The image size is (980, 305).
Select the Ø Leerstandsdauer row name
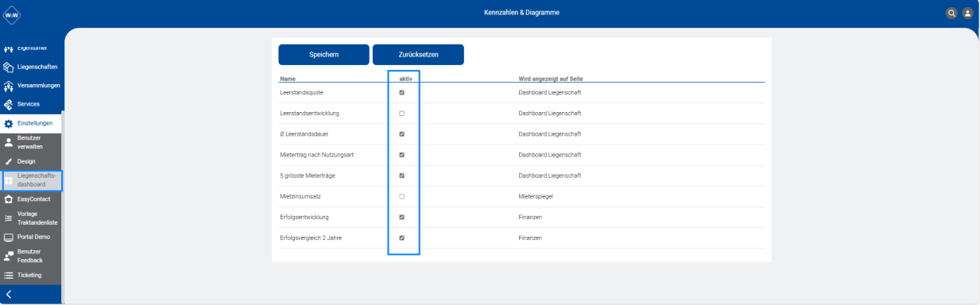click(x=304, y=134)
